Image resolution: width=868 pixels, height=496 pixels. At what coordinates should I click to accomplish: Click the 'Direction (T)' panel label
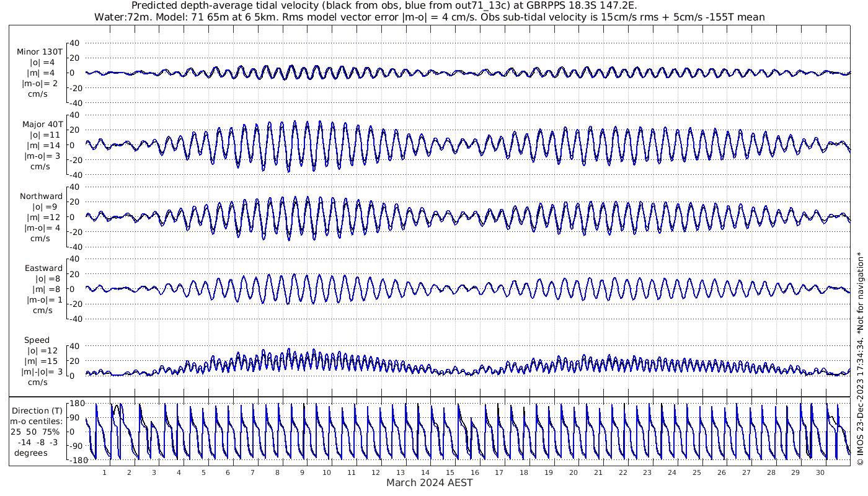(38, 410)
